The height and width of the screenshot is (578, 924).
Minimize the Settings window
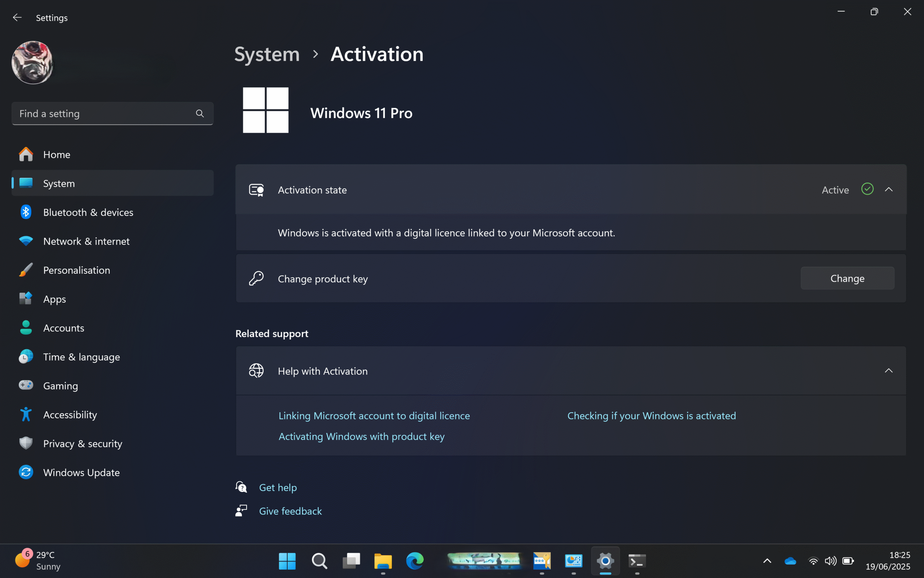click(841, 12)
